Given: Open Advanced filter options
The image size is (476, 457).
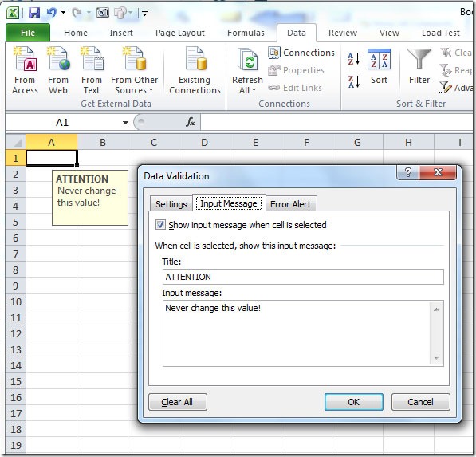Looking at the screenshot, I should [x=457, y=88].
